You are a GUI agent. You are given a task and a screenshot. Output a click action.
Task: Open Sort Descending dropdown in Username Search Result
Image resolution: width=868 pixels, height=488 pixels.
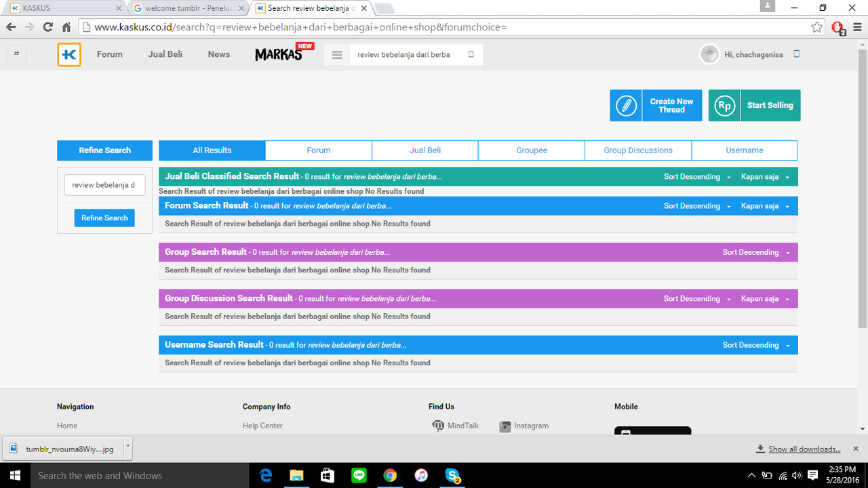point(756,345)
